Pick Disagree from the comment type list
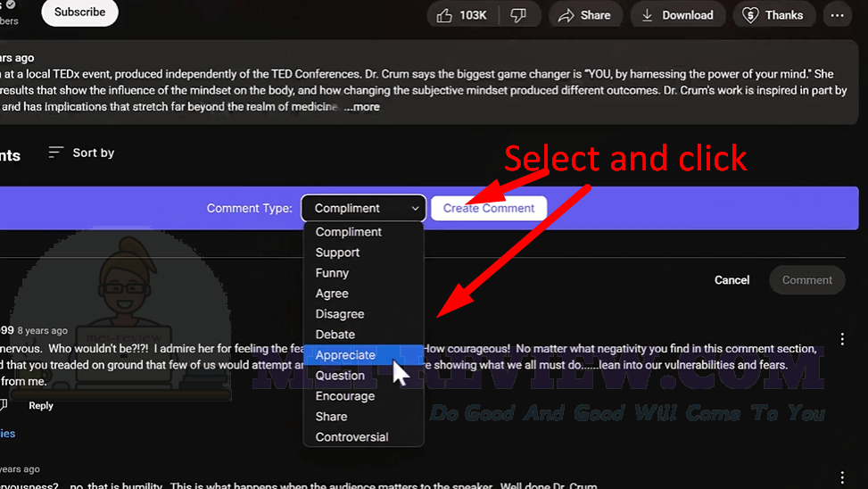Viewport: 868px width, 489px height. 364,314
